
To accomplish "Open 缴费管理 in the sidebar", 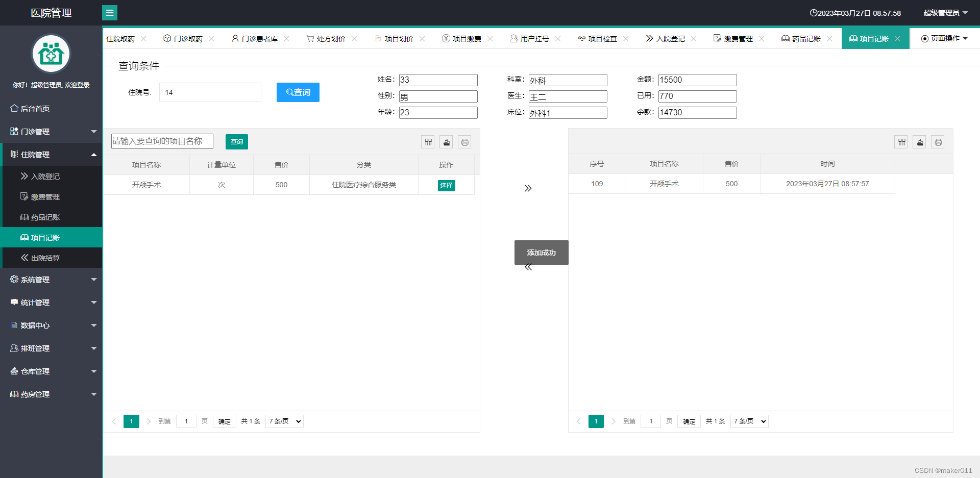I will coord(52,197).
